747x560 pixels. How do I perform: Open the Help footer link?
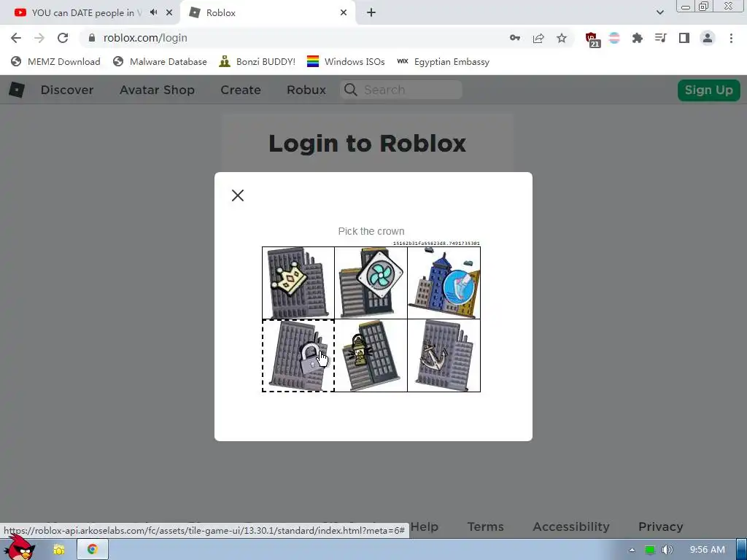point(424,526)
